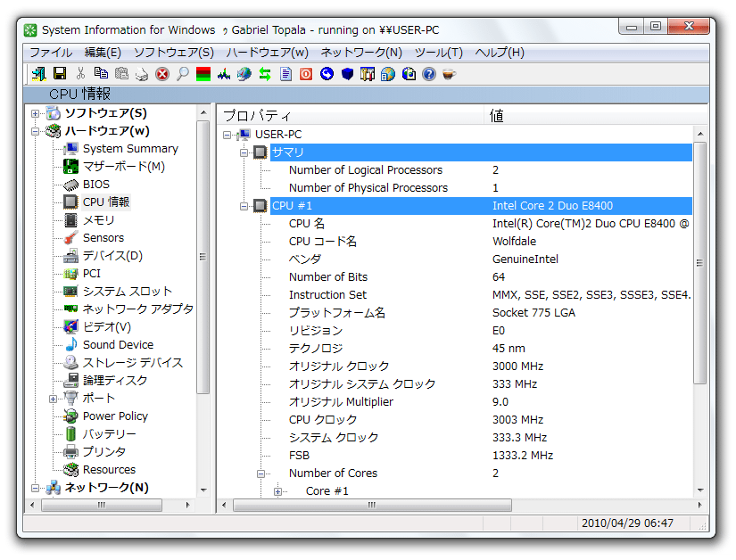
Task: Collapse the USER-PC node
Action: [227, 135]
